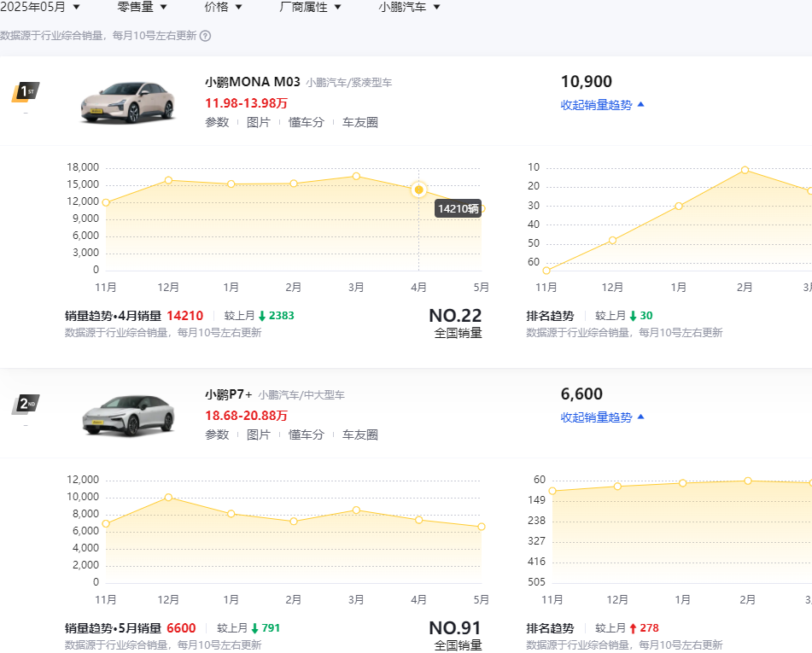The height and width of the screenshot is (653, 812).
Task: Click the green 791 sales drop figure
Action: pyautogui.click(x=271, y=628)
